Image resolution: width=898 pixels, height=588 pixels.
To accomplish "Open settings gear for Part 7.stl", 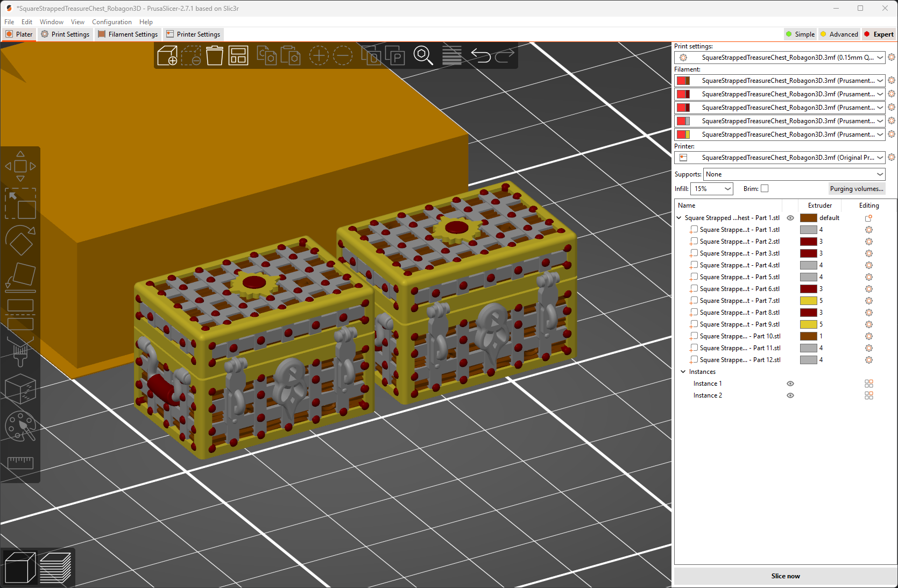I will 868,301.
